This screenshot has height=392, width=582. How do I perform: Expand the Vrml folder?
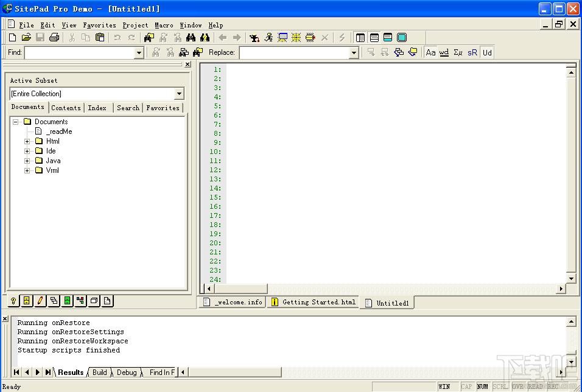pos(27,171)
